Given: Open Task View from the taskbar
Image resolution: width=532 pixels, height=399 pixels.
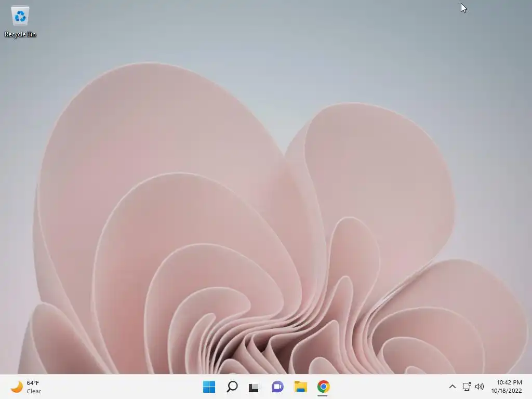Looking at the screenshot, I should point(254,387).
